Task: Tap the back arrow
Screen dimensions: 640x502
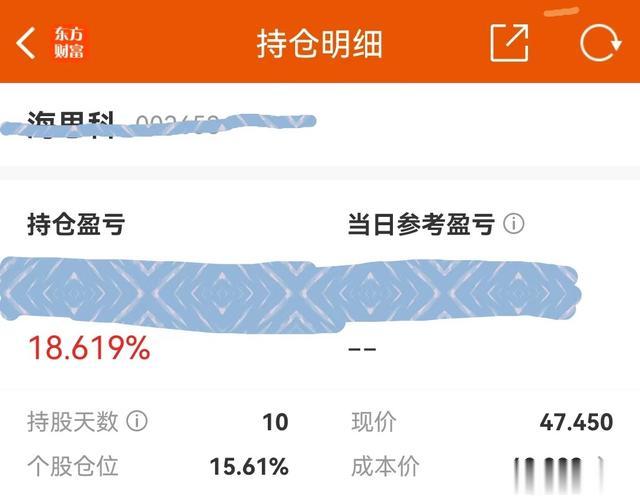Action: [27, 43]
